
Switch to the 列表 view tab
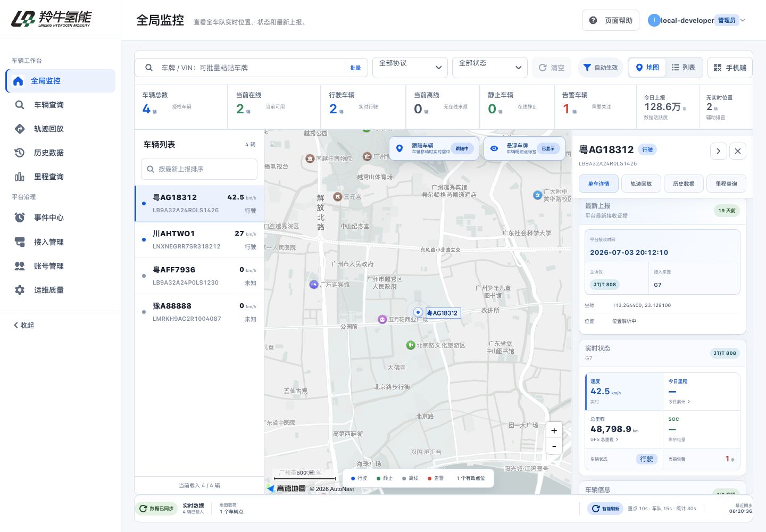[684, 68]
